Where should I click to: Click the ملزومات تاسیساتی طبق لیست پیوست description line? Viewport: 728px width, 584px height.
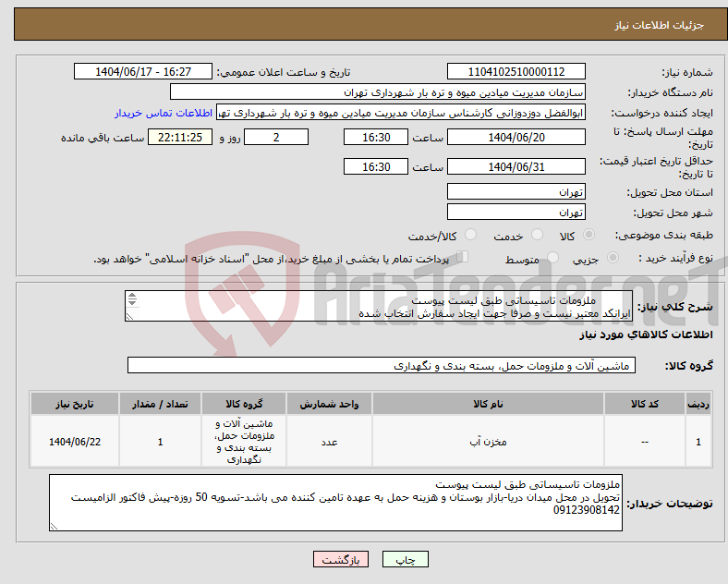pyautogui.click(x=504, y=301)
